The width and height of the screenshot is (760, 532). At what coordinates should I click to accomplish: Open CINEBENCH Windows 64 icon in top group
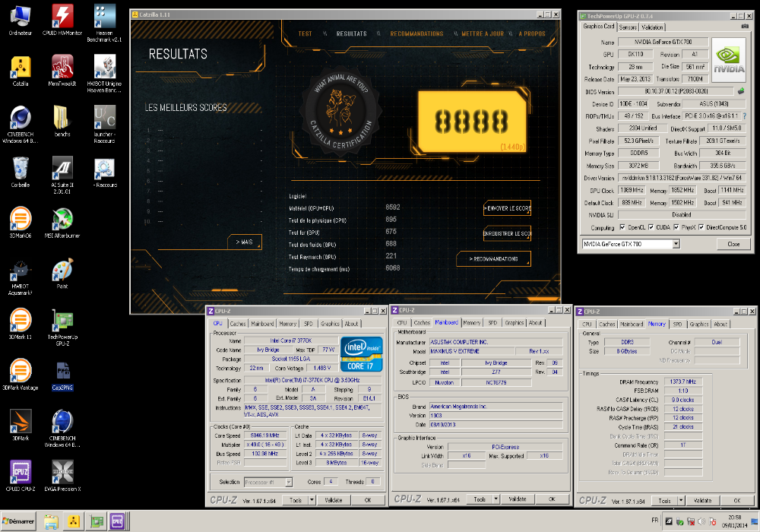click(x=21, y=124)
